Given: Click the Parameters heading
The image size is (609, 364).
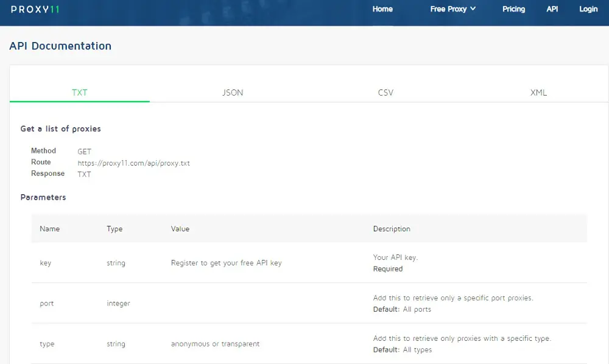Looking at the screenshot, I should [x=43, y=197].
